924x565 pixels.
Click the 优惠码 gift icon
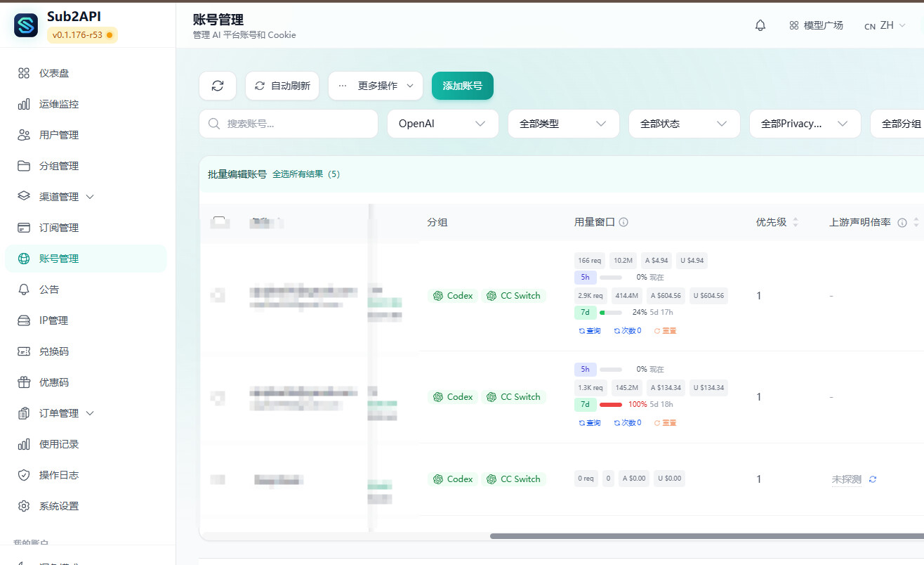tap(24, 382)
